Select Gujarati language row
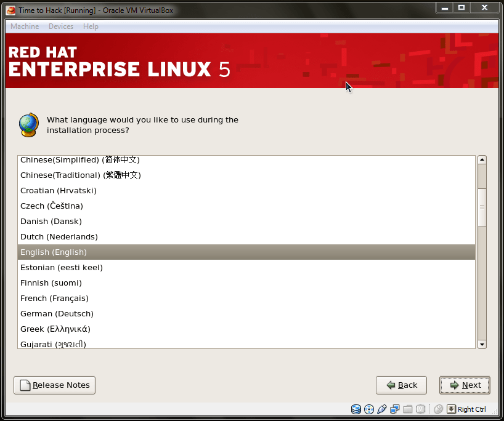Image resolution: width=504 pixels, height=421 pixels. (x=246, y=343)
